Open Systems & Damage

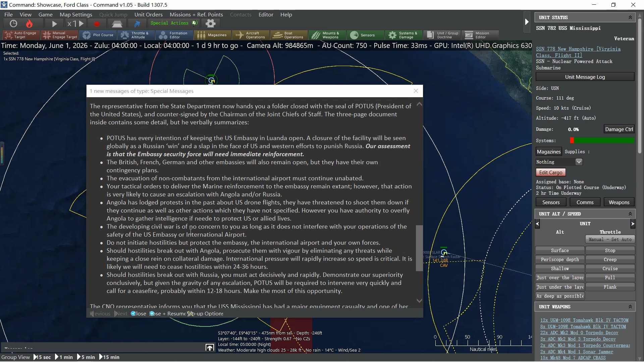point(404,35)
